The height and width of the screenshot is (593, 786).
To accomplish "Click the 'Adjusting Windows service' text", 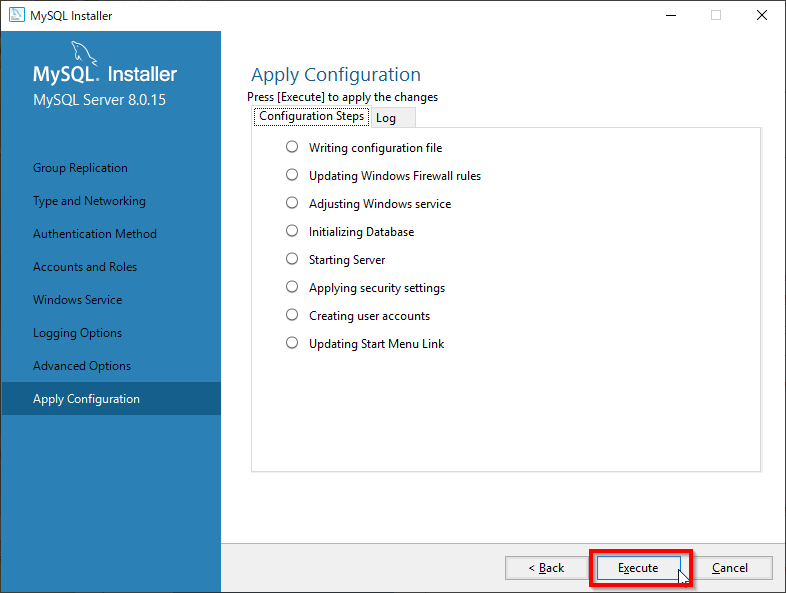I will click(380, 204).
